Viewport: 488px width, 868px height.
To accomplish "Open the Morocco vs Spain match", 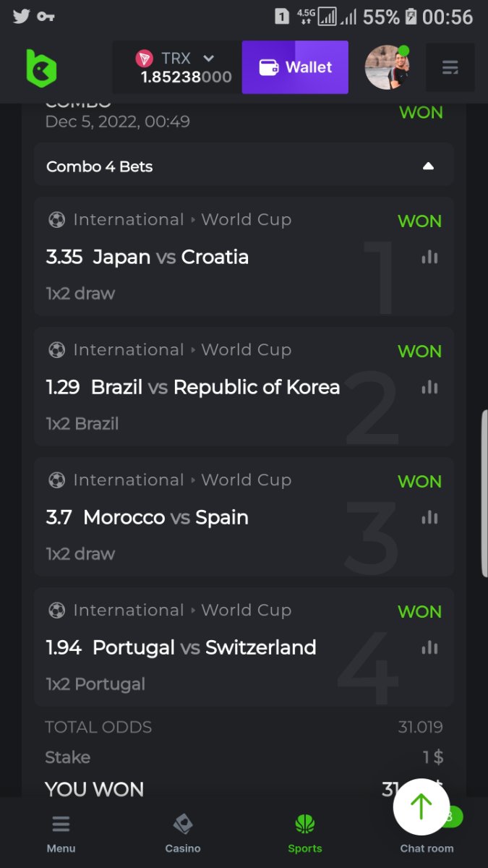I will (166, 517).
